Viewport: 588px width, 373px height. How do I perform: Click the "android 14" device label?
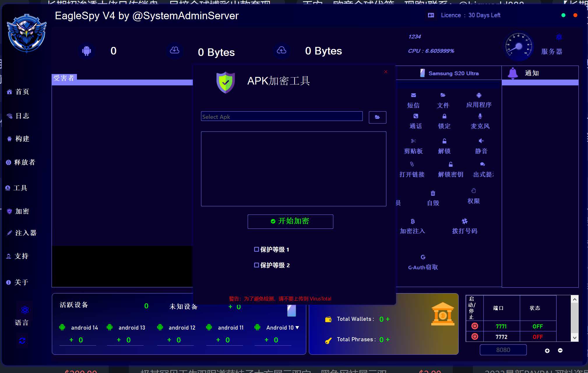point(84,328)
